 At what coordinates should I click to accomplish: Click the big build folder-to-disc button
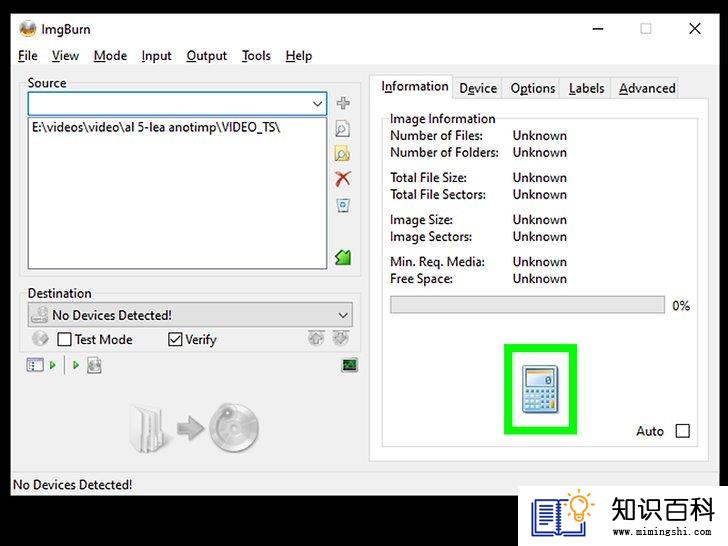[x=194, y=428]
